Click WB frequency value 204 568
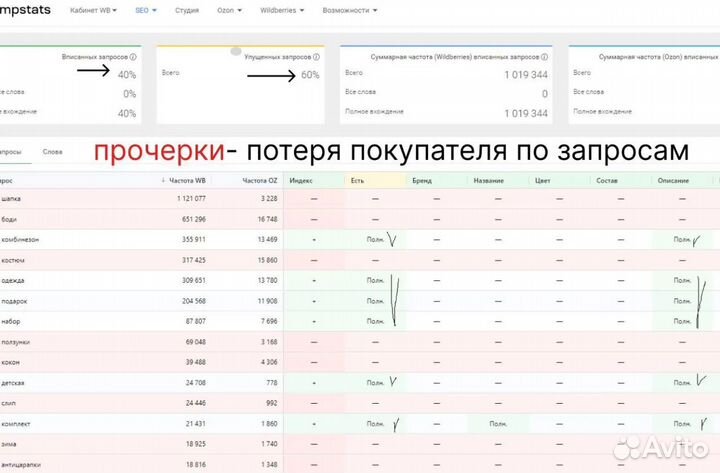 (x=193, y=301)
